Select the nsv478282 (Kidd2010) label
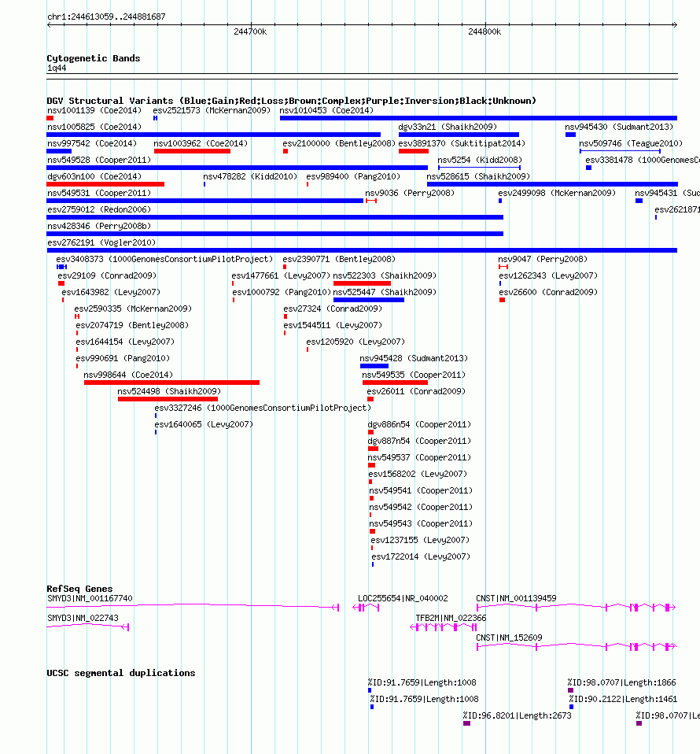The height and width of the screenshot is (754, 700). [250, 176]
